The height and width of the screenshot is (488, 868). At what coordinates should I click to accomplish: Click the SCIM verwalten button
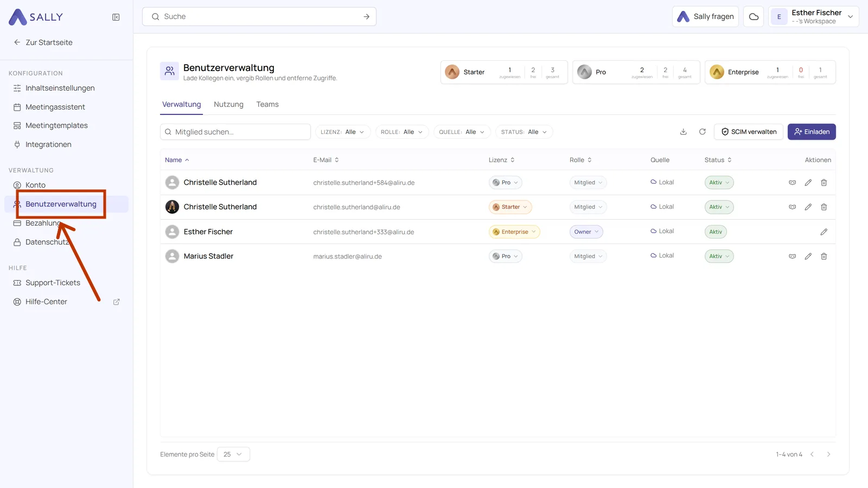pyautogui.click(x=749, y=132)
